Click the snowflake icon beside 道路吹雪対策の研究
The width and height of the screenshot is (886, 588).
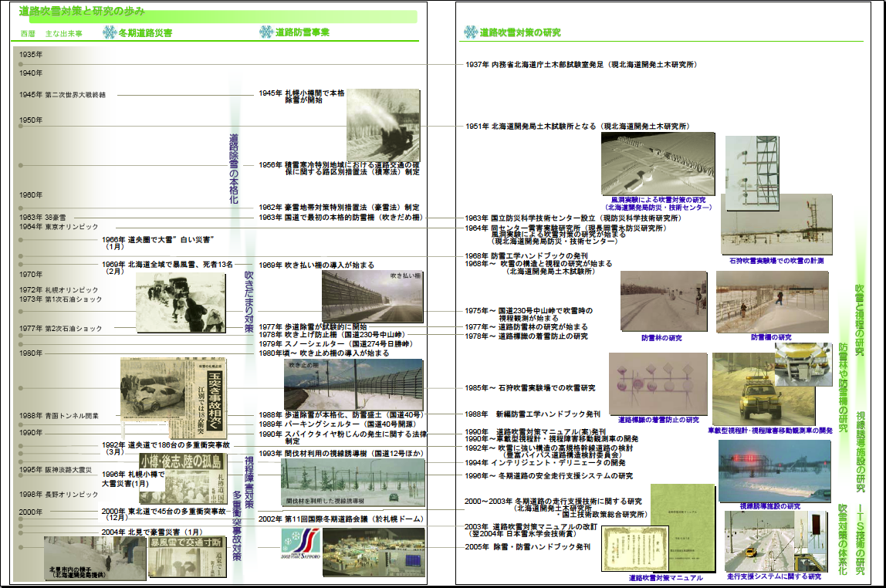(470, 32)
